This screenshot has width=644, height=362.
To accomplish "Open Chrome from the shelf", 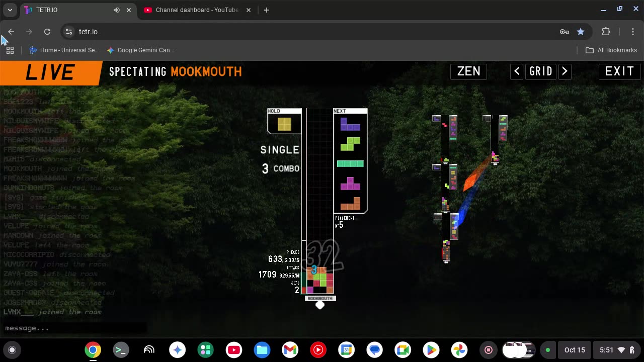I will pos(93,350).
